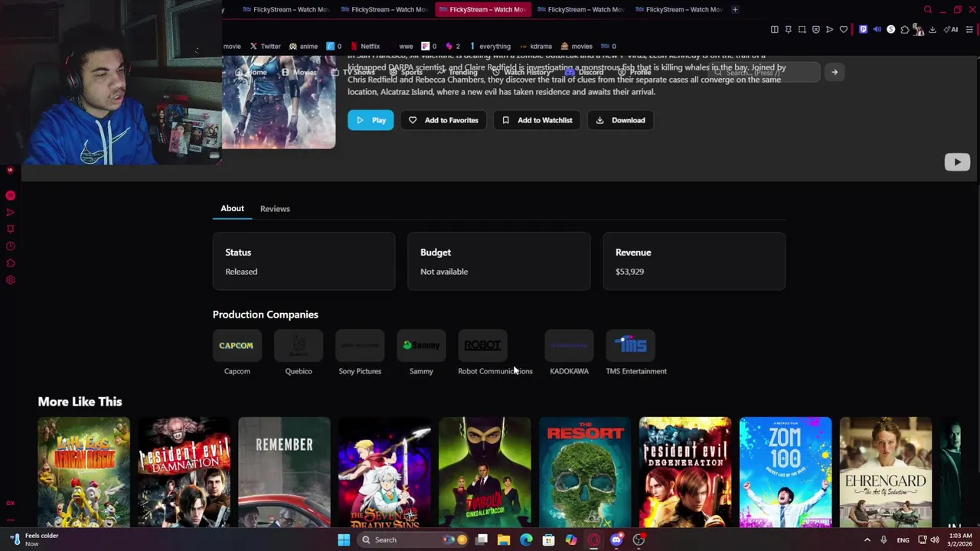Select the KADOKAWA company logo
Image resolution: width=980 pixels, height=551 pixels.
(569, 346)
